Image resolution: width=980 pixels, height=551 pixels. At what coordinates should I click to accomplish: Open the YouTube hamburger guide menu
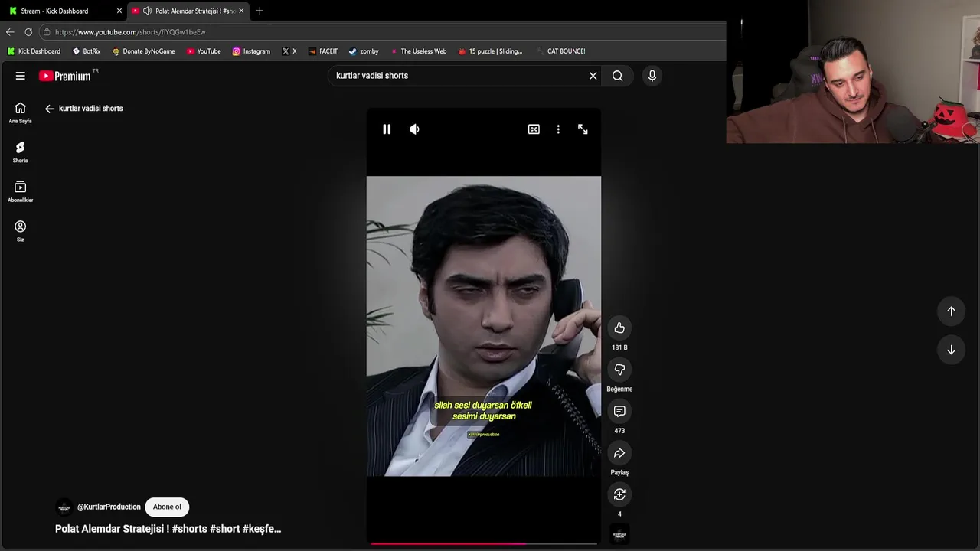point(21,76)
